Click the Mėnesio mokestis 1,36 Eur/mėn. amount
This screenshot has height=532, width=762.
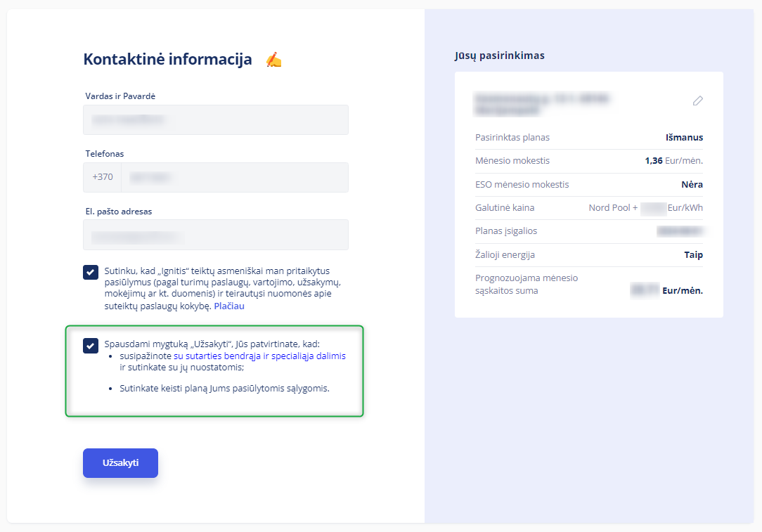coord(673,161)
